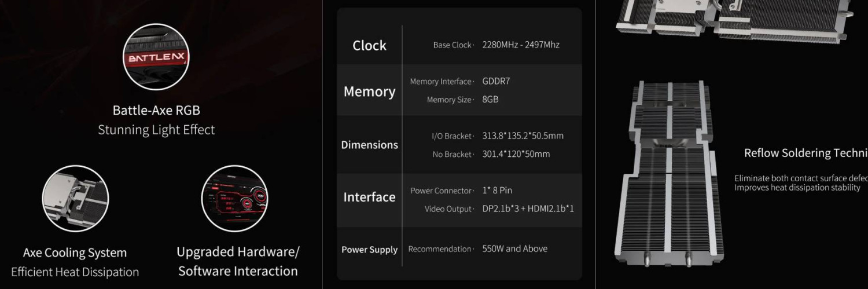Click the base clock value 2280MHz - 2497Mhz
This screenshot has height=289, width=868.
pos(521,45)
